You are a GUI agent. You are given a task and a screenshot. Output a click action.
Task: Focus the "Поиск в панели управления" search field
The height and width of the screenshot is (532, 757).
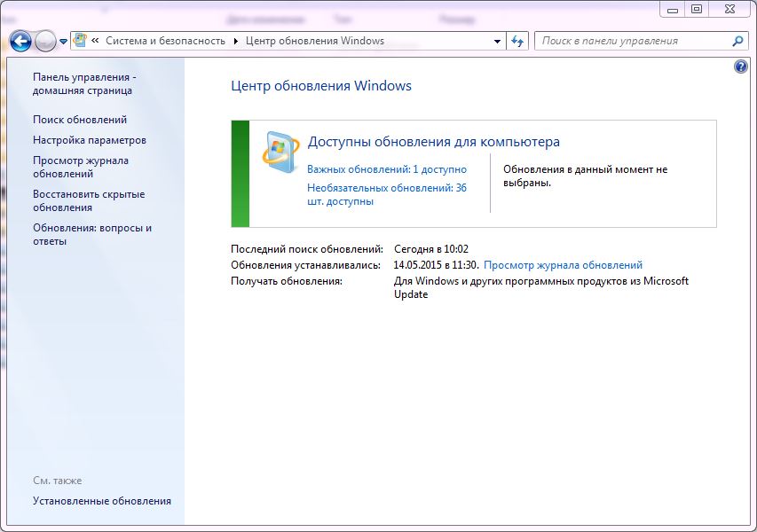tap(630, 41)
